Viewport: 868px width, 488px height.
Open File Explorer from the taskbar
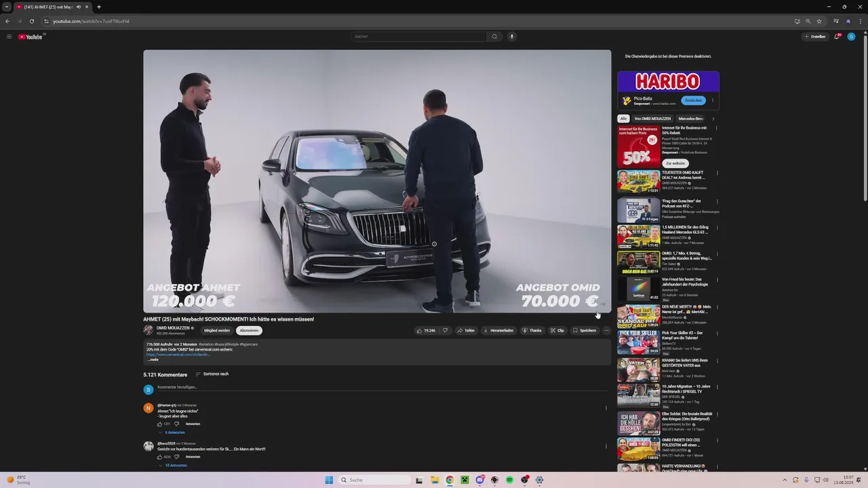pos(435,480)
